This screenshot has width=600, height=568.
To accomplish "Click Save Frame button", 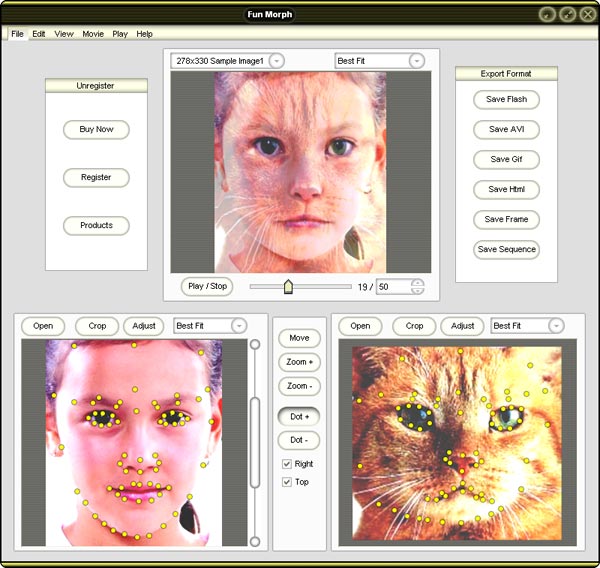I will pyautogui.click(x=506, y=219).
